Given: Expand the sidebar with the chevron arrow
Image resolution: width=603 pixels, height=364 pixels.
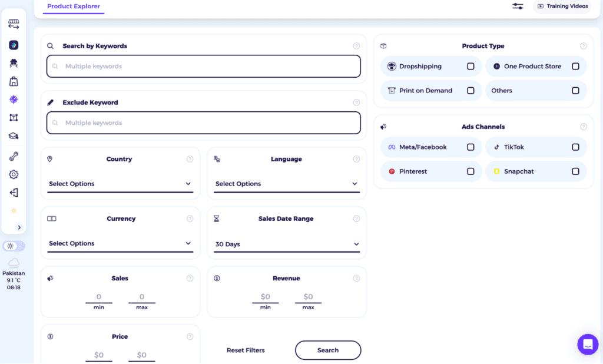Looking at the screenshot, I should tap(18, 227).
